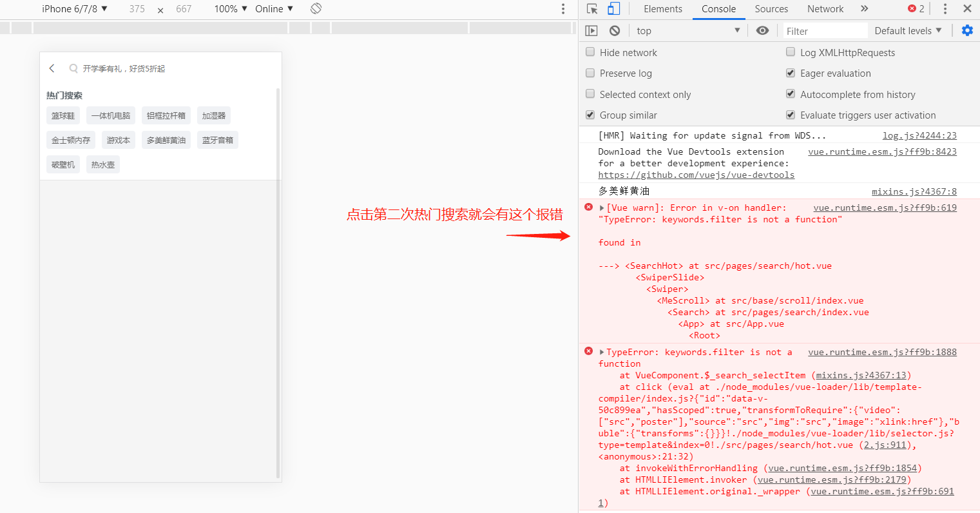Open the DevTools customize menu dots
The width and height of the screenshot is (980, 513).
tap(945, 8)
